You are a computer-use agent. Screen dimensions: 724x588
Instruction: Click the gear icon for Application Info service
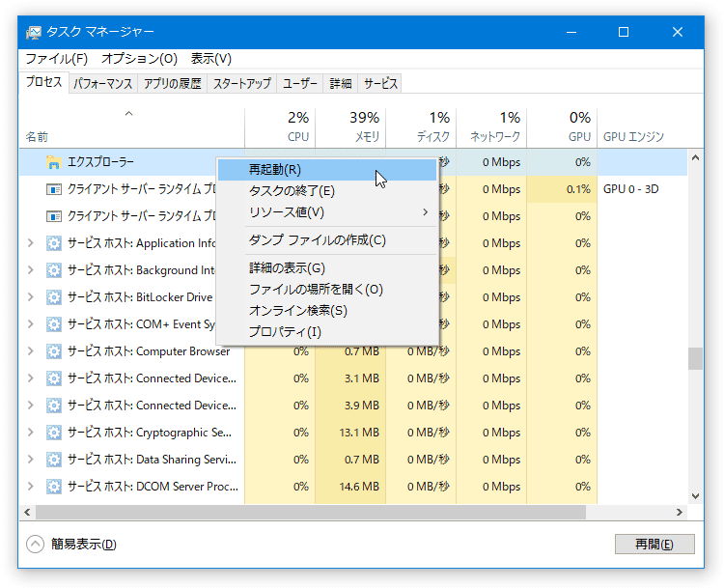point(53,243)
